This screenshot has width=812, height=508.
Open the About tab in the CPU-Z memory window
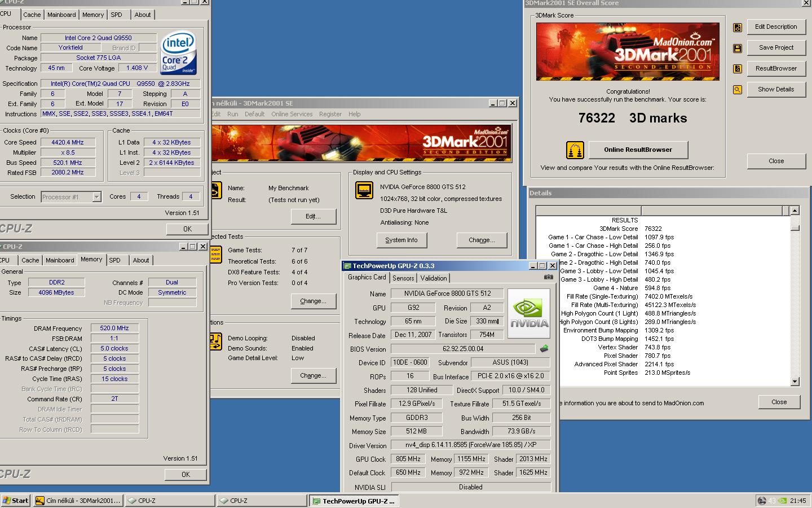coord(141,260)
